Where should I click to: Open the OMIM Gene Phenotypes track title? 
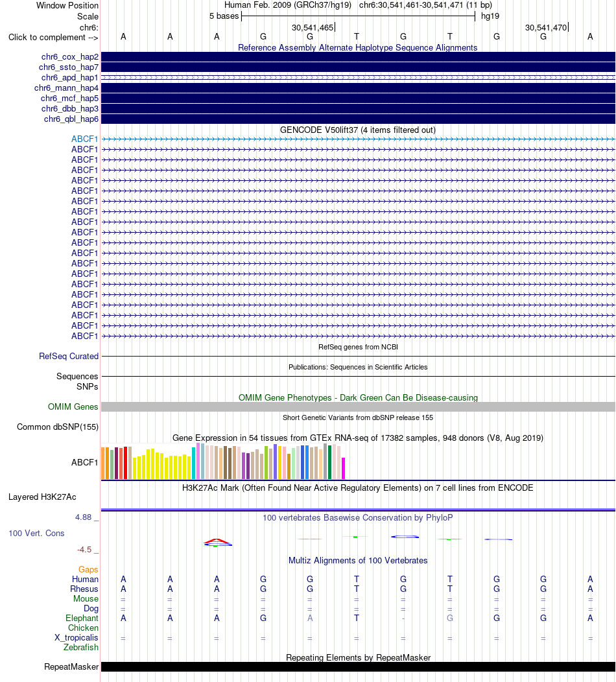click(358, 398)
